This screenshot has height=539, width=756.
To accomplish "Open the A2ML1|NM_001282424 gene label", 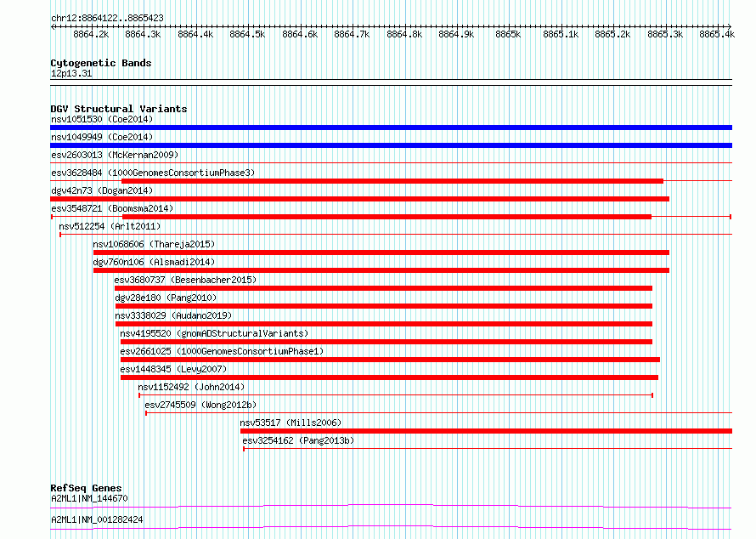I will (x=97, y=519).
